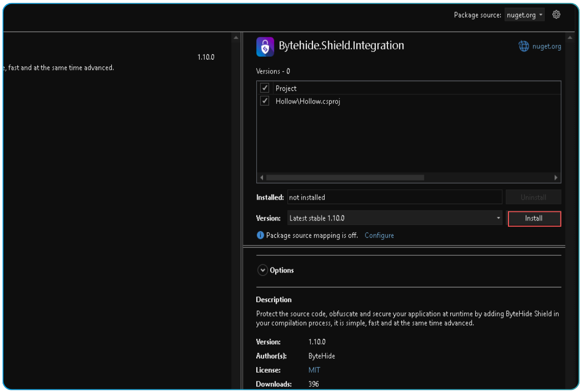Screen dimensions: 582x392
Task: Open the Configure link for package source mapping
Action: [x=379, y=235]
